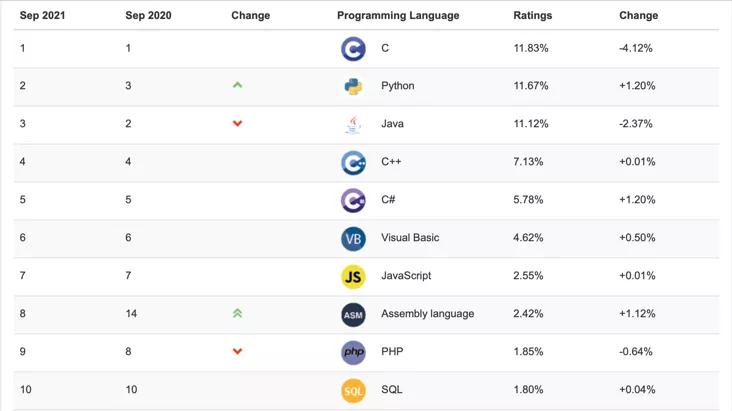The image size is (732, 411).
Task: Click the Java coffee cup icon
Action: click(x=353, y=124)
